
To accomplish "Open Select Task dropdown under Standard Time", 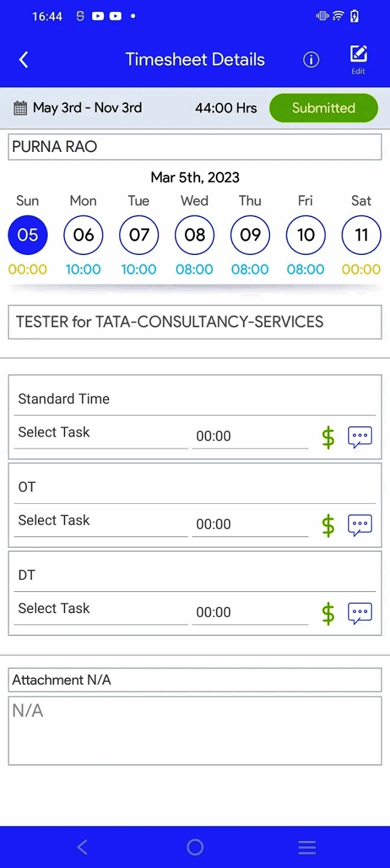I will (x=101, y=433).
